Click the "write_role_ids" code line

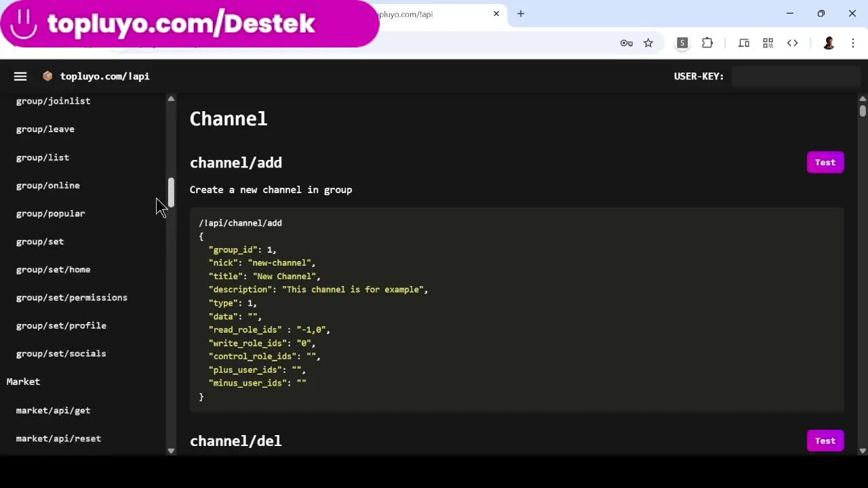click(x=262, y=343)
